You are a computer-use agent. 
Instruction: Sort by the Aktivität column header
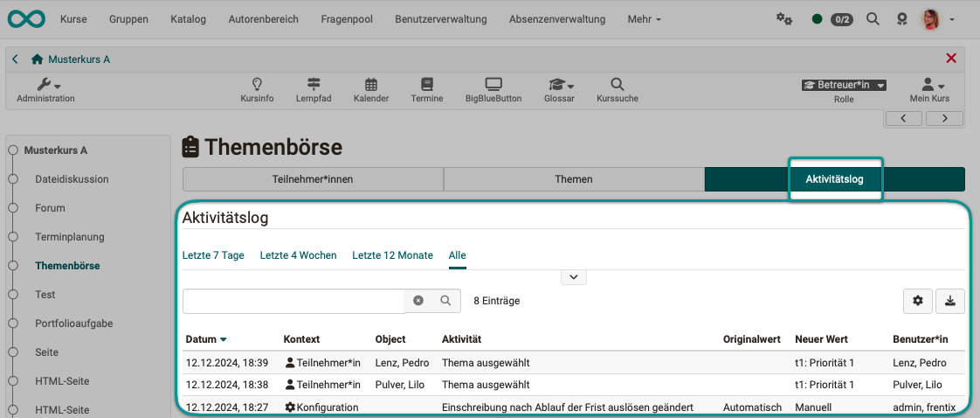click(x=461, y=339)
